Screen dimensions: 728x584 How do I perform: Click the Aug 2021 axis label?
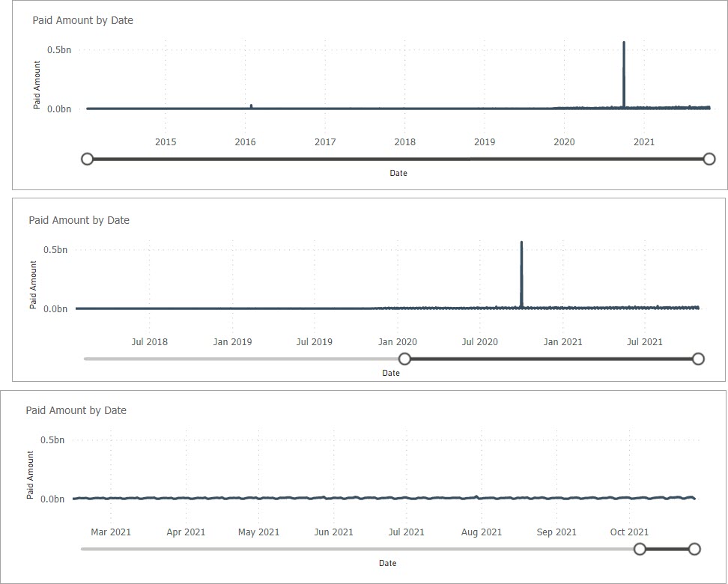[x=482, y=532]
